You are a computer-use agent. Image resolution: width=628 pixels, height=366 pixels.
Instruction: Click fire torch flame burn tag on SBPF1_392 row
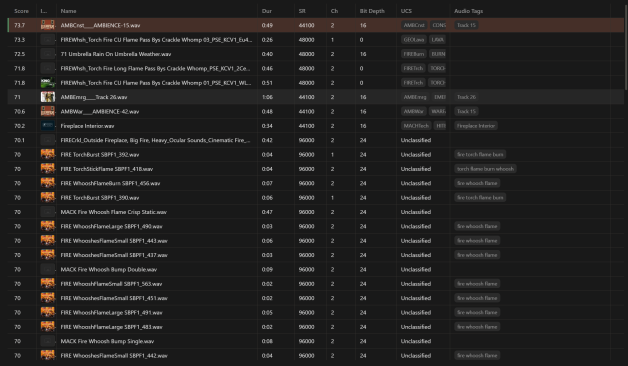(x=480, y=154)
